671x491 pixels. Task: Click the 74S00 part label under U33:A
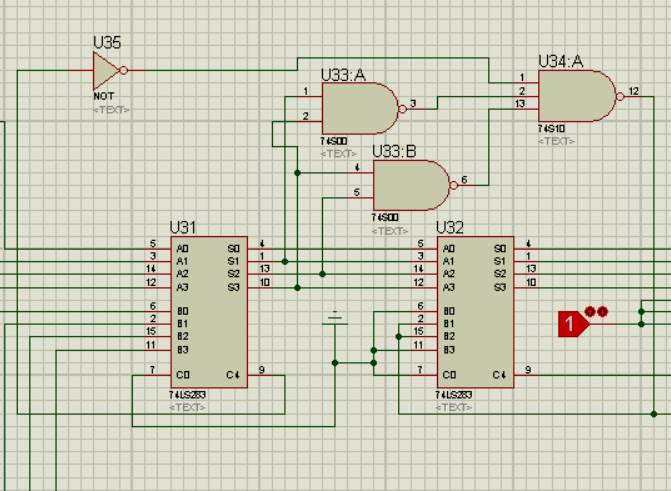(333, 141)
